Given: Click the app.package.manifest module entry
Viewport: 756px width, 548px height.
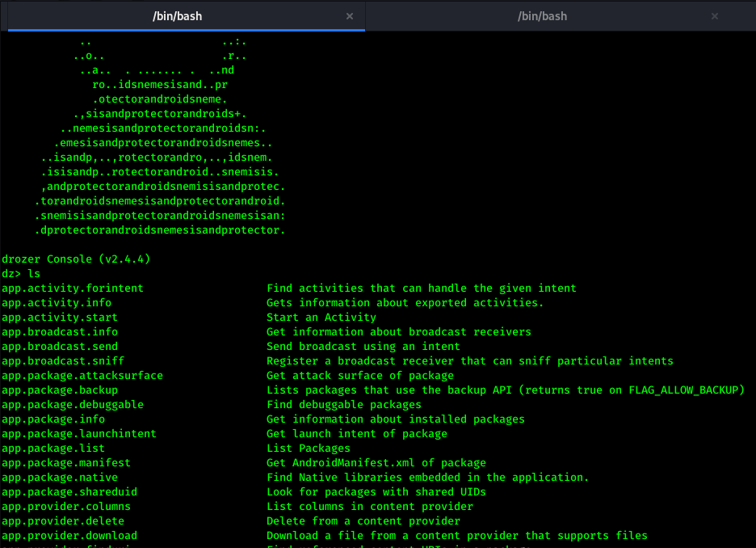Looking at the screenshot, I should 66,463.
